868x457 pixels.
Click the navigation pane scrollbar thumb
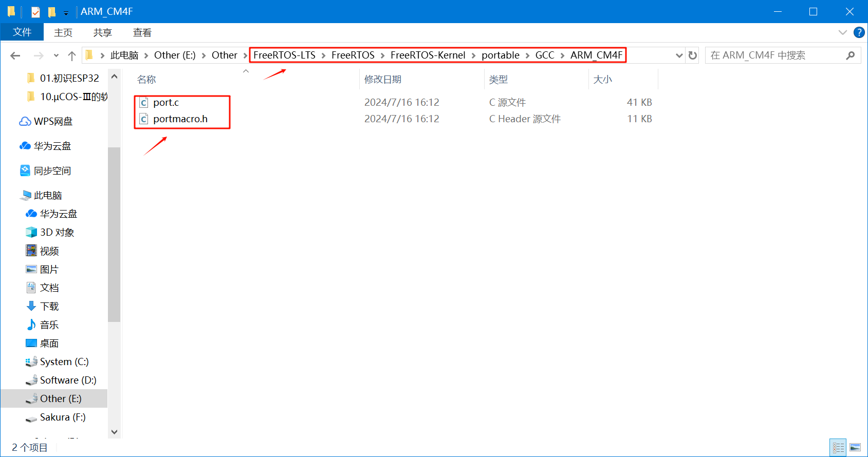tap(114, 234)
